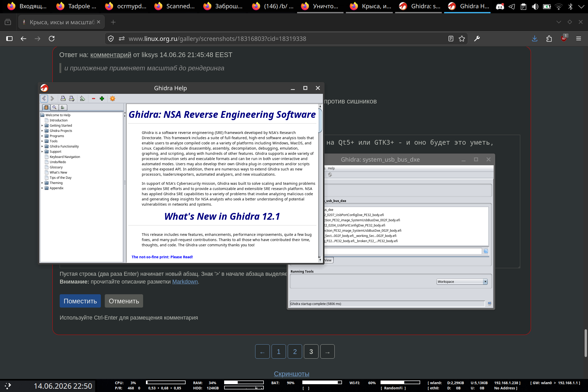
Task: Go to comments page 2
Action: point(295,352)
